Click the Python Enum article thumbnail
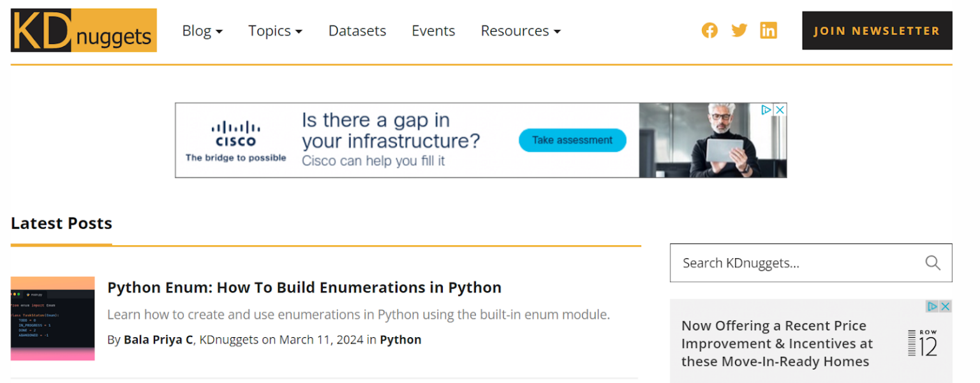This screenshot has width=980, height=383. click(x=52, y=318)
